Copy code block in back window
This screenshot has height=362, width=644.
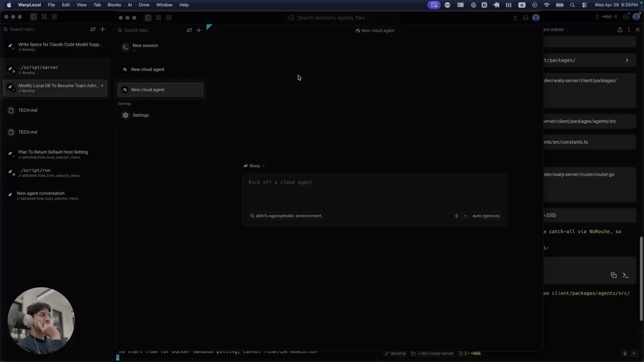point(613,275)
